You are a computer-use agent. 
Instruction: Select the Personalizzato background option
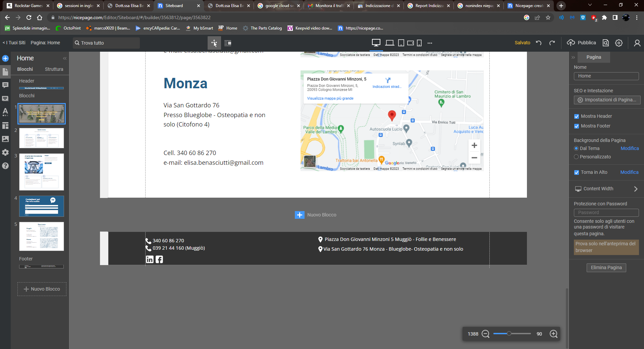point(576,157)
